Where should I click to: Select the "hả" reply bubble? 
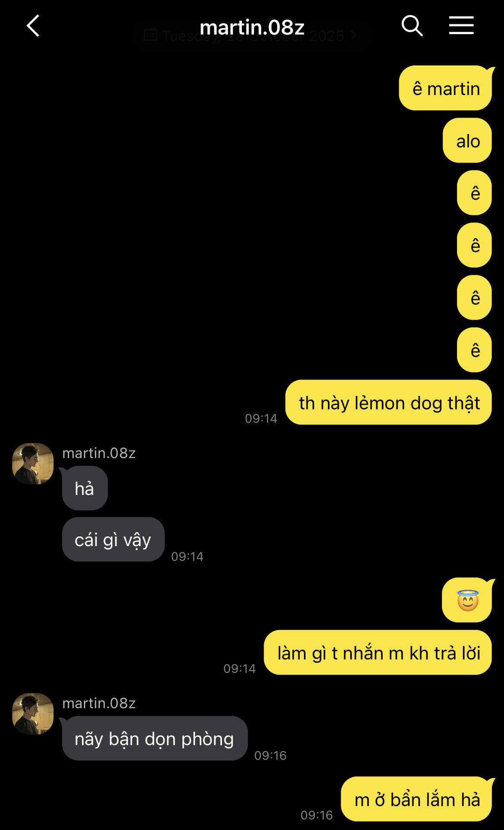pos(85,488)
